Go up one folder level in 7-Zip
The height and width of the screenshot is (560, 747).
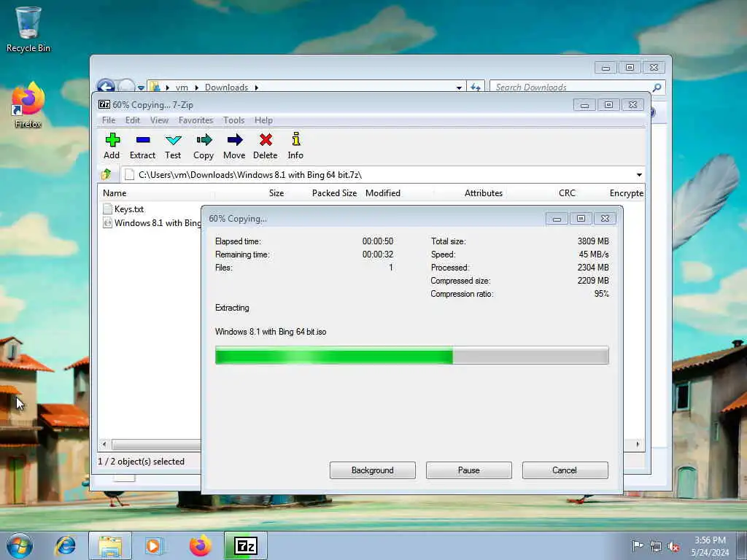pyautogui.click(x=107, y=175)
